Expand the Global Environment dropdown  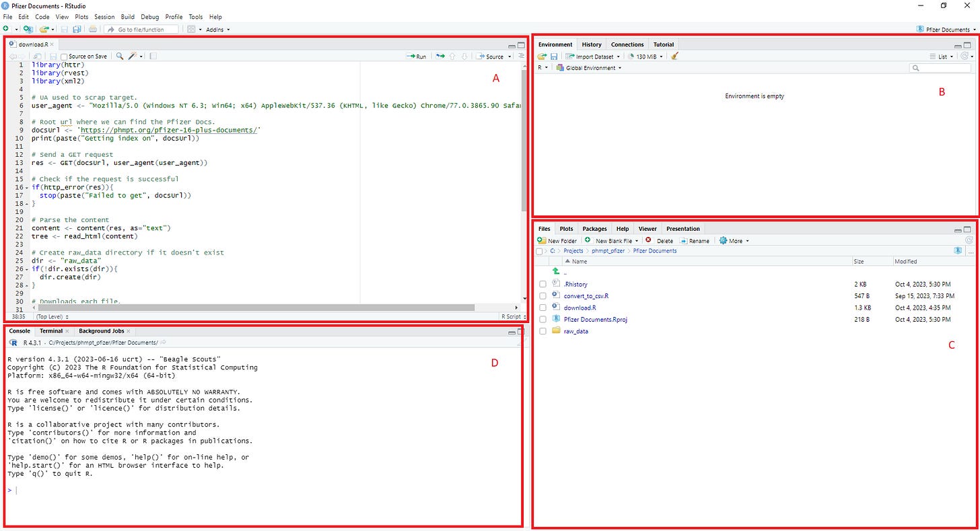pyautogui.click(x=589, y=68)
